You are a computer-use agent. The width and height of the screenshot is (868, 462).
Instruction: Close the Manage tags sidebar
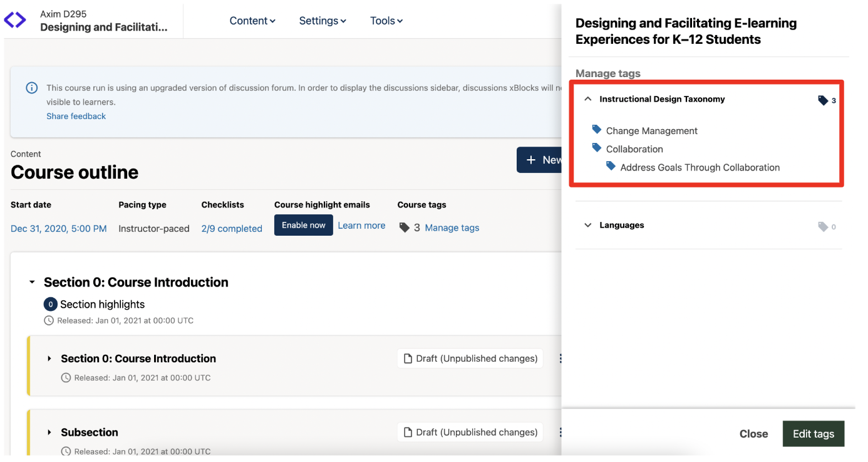click(753, 434)
